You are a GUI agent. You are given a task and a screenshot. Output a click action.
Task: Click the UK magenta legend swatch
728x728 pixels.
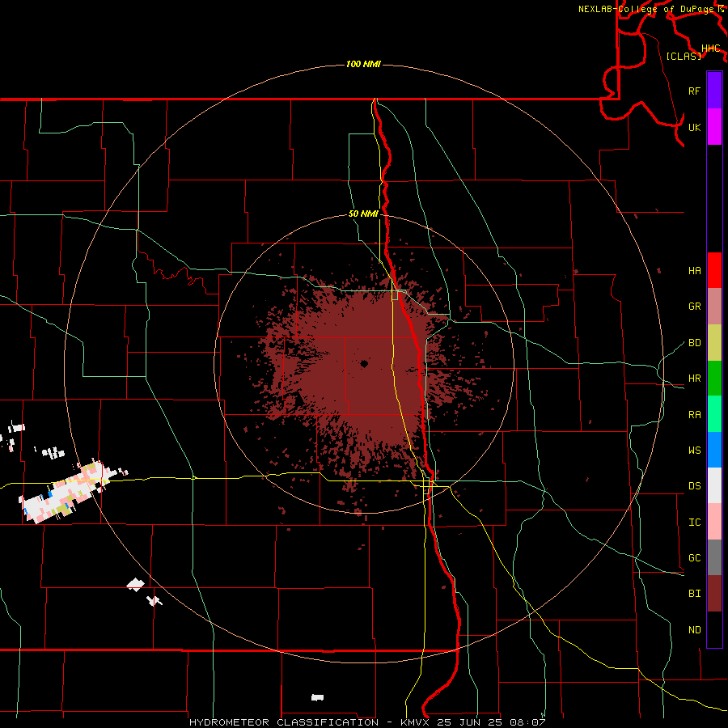tap(714, 127)
